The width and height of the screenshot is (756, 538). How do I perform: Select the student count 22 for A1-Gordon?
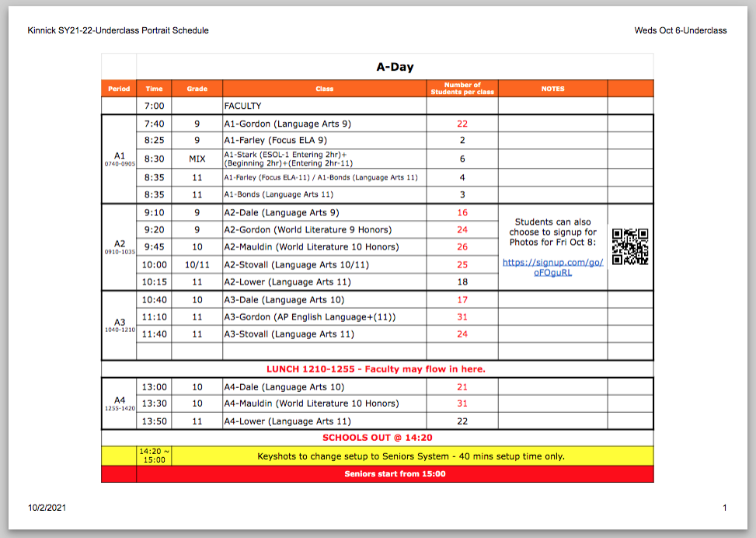[x=461, y=123]
